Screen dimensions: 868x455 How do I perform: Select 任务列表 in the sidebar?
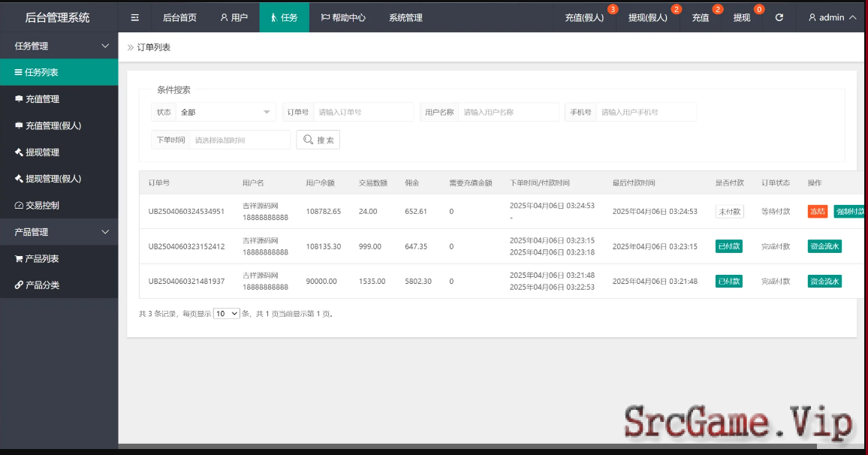pyautogui.click(x=59, y=73)
